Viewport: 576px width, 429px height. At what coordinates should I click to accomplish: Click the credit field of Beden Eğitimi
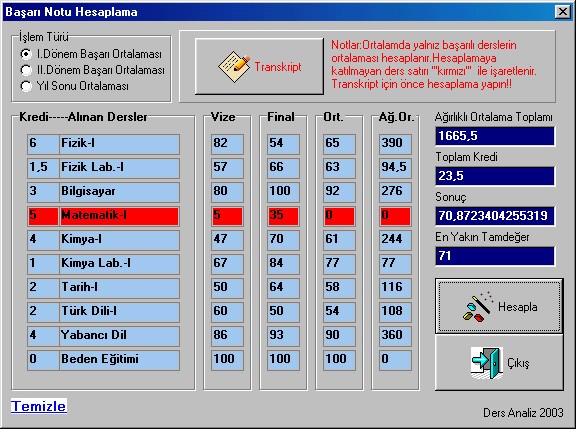point(43,360)
